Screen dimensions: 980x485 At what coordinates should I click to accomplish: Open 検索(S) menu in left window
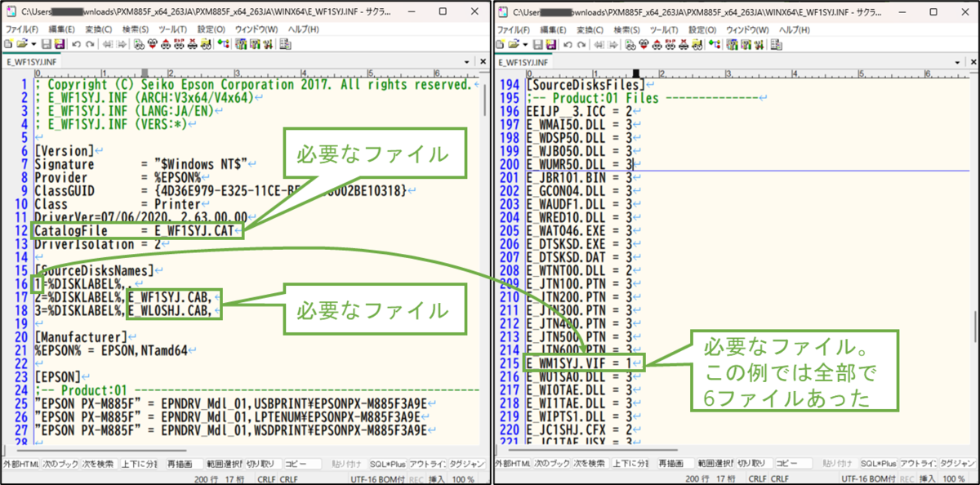(x=136, y=29)
